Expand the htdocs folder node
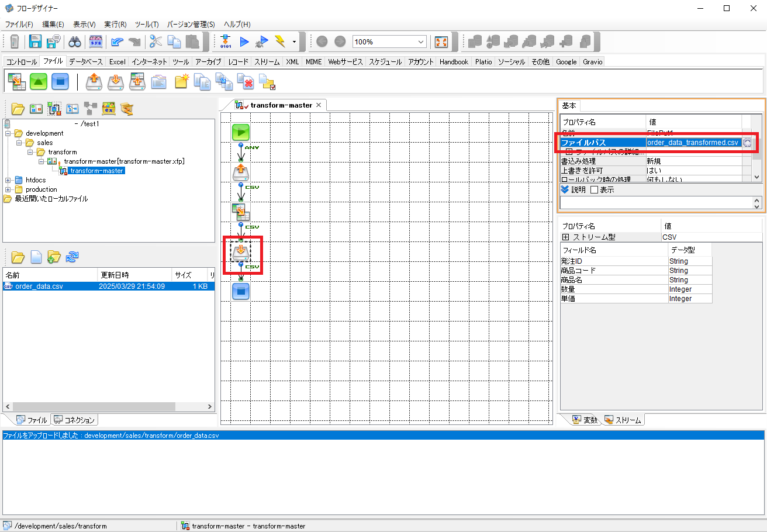The height and width of the screenshot is (532, 767). point(8,180)
